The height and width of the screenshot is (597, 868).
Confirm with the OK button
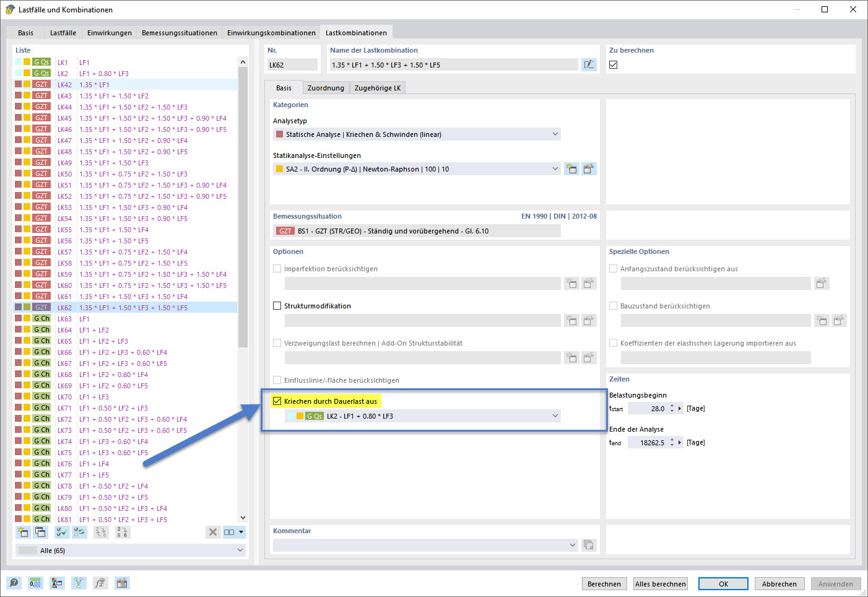[723, 583]
